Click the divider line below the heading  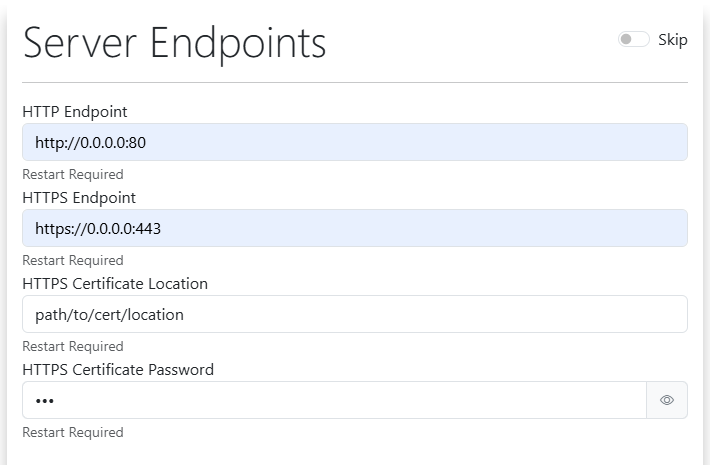354,82
